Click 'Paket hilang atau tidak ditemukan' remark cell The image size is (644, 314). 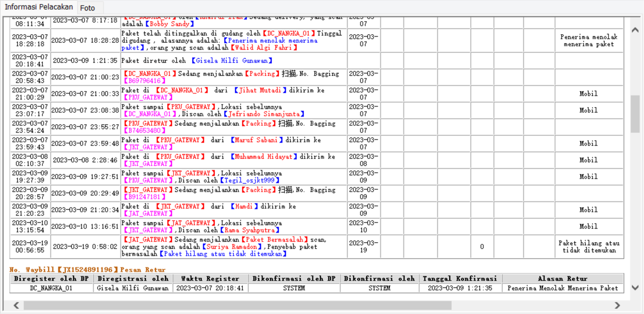pyautogui.click(x=589, y=247)
